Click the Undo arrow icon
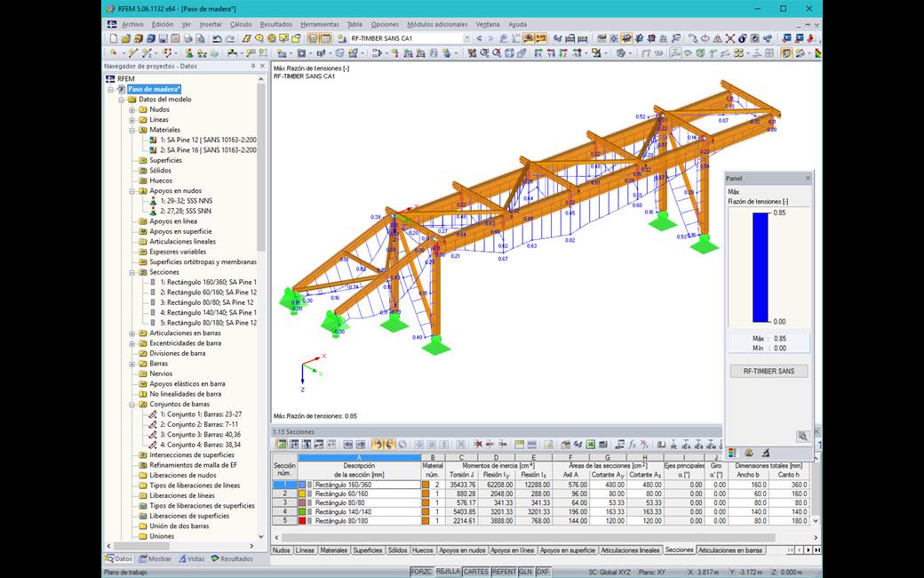This screenshot has width=924, height=578. click(x=217, y=38)
